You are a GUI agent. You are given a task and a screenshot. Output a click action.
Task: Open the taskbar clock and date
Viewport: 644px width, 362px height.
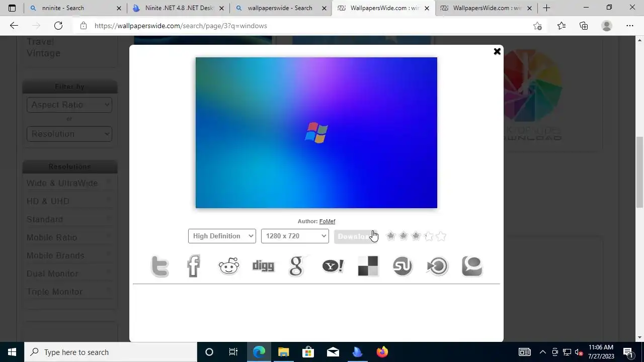tap(601, 352)
